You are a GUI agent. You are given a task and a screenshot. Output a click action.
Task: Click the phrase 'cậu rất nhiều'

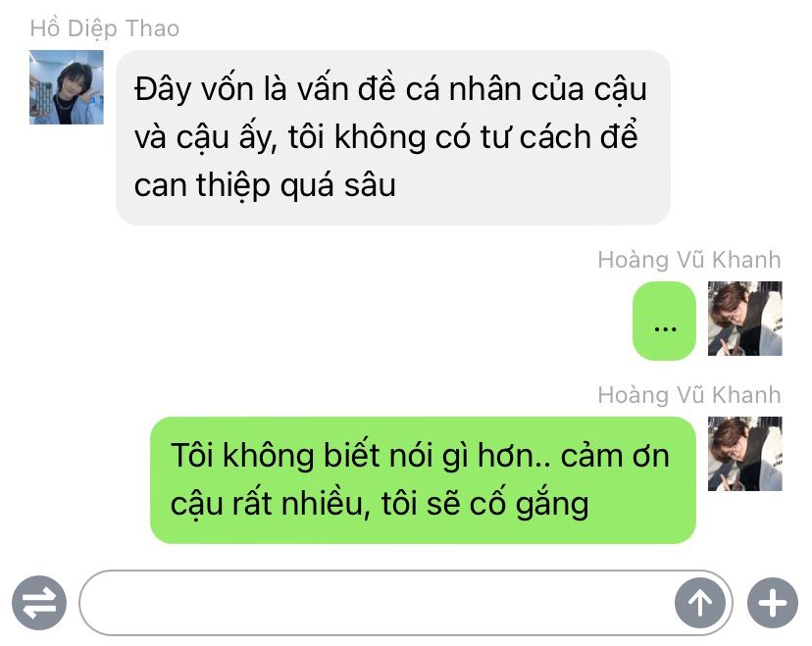point(266,503)
